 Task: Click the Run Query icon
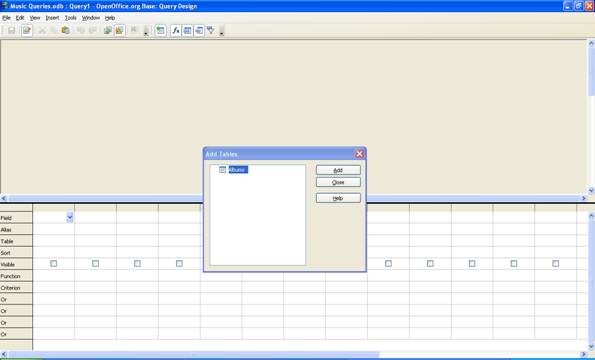click(x=108, y=30)
